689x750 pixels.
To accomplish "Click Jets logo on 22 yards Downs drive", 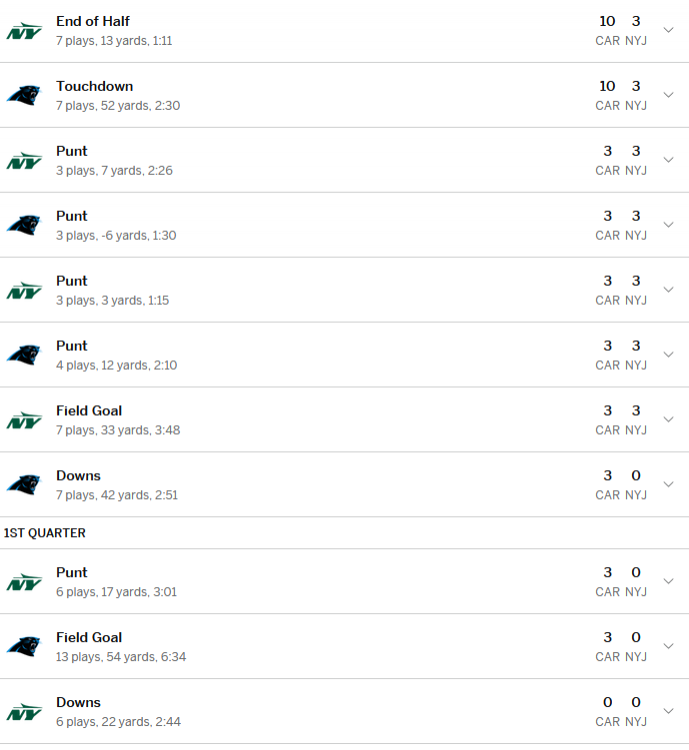I will [24, 712].
